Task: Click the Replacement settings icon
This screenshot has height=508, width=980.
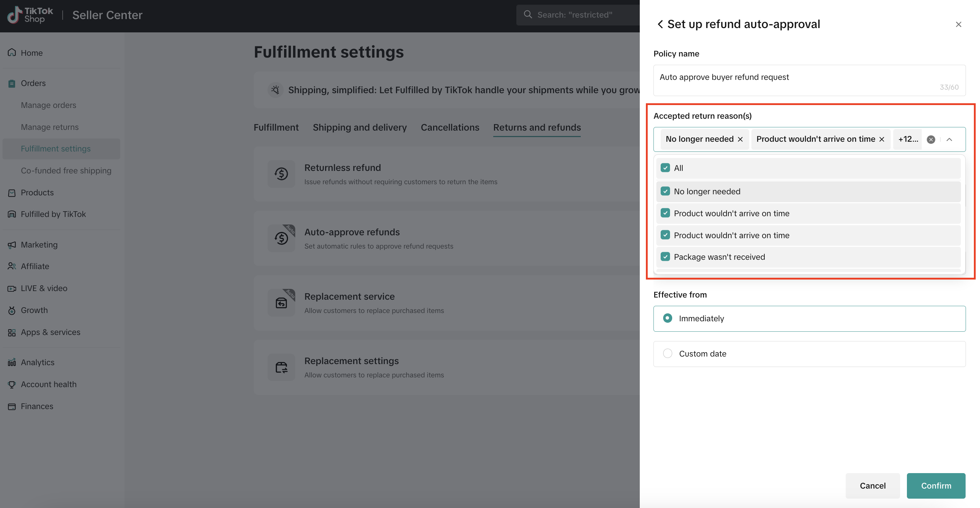Action: (x=281, y=367)
